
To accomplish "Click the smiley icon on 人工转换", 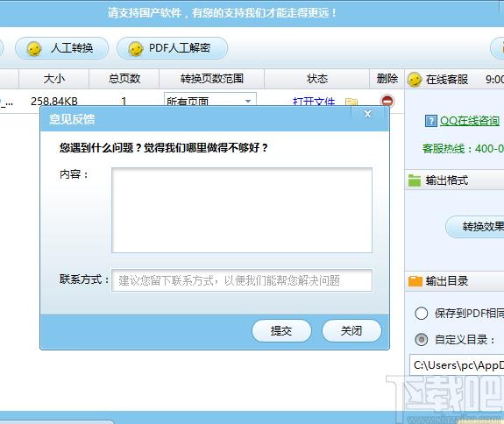I will 34,49.
